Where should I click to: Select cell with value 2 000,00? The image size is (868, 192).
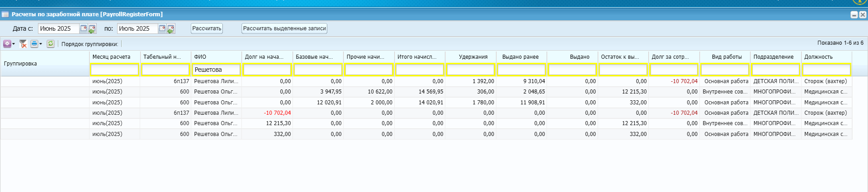coord(368,103)
